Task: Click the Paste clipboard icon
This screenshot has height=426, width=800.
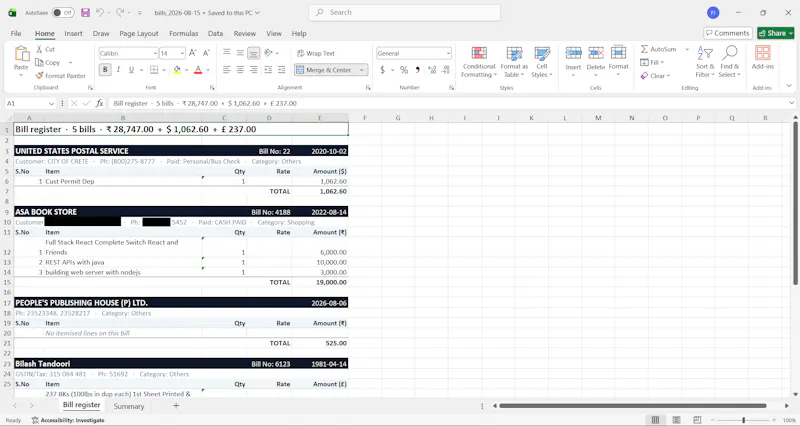Action: click(x=21, y=54)
